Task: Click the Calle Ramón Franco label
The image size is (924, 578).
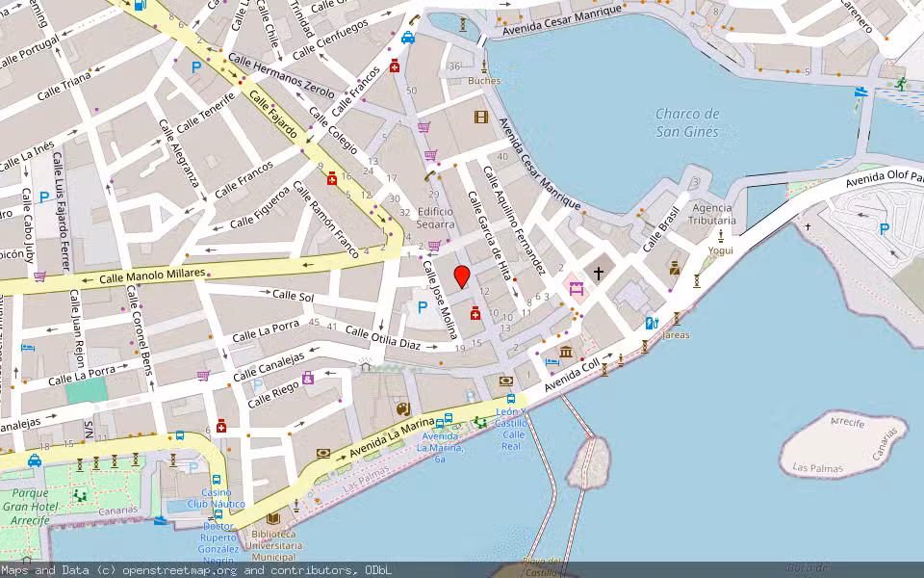Action: tap(326, 220)
